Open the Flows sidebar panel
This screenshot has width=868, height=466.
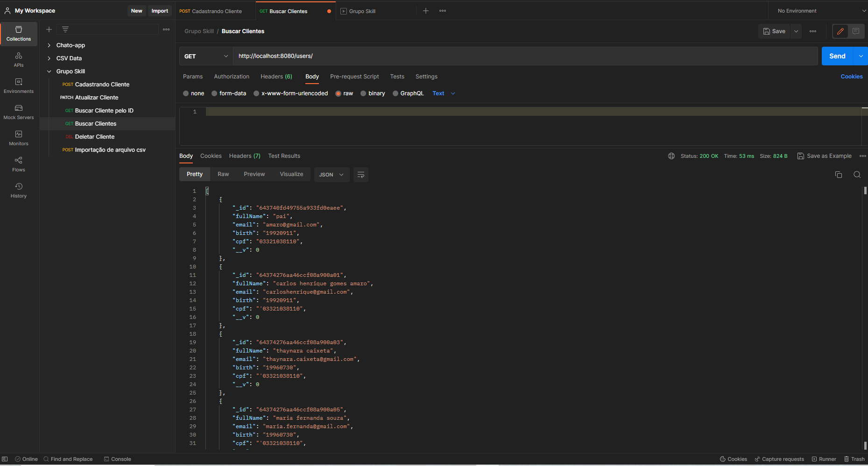click(19, 164)
